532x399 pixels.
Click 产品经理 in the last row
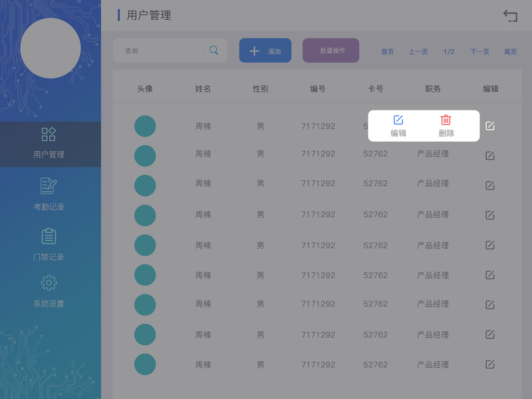pos(433,364)
